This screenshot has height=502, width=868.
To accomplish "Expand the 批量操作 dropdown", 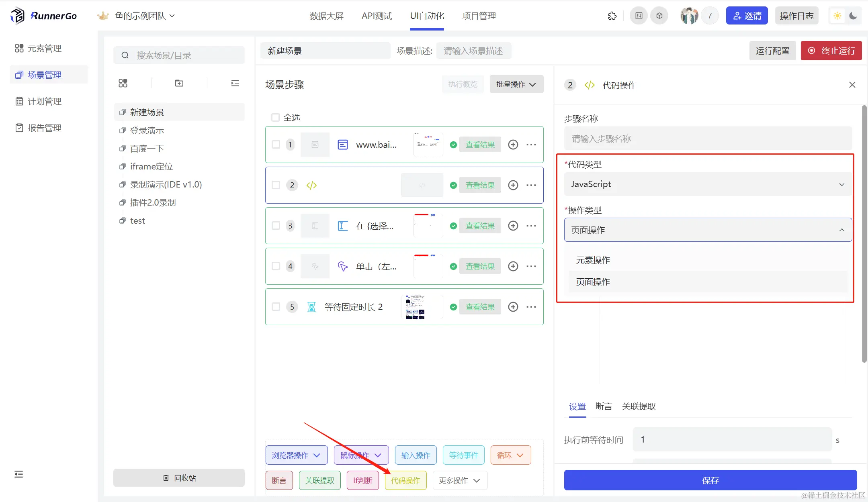I will coord(516,84).
